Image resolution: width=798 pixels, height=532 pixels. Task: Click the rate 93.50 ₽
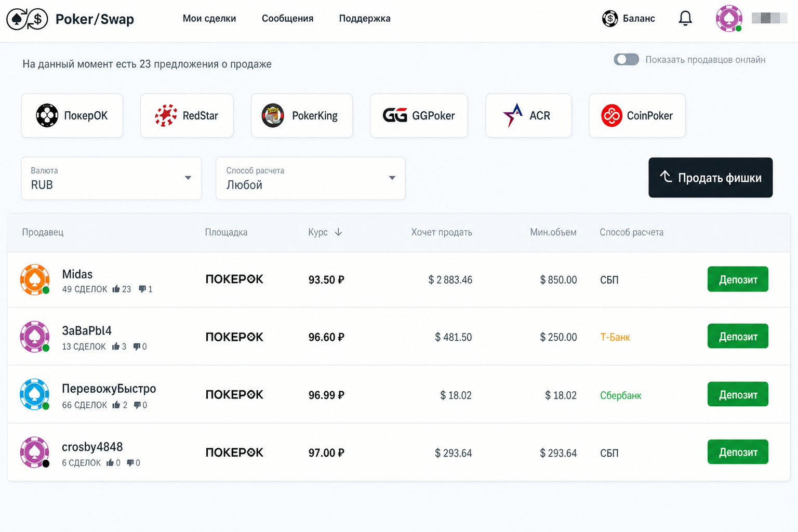coord(326,280)
